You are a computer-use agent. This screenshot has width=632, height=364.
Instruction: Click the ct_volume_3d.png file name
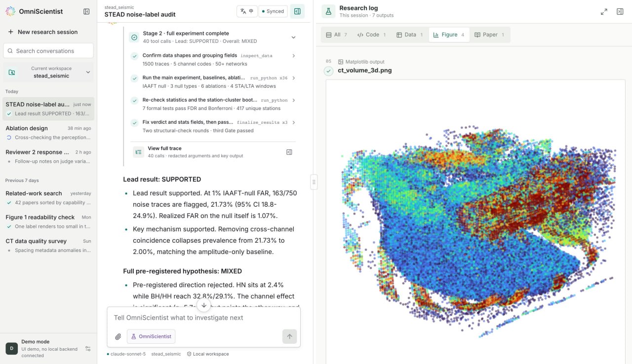click(365, 71)
